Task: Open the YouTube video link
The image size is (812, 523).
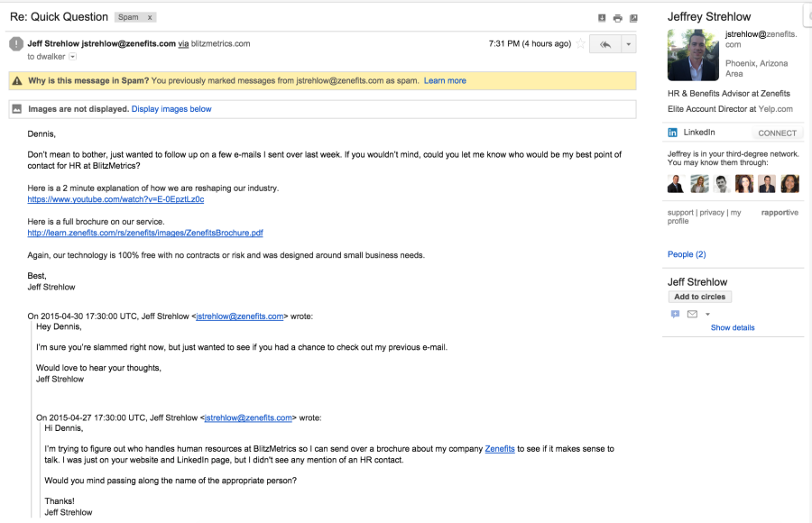Action: pyautogui.click(x=115, y=199)
